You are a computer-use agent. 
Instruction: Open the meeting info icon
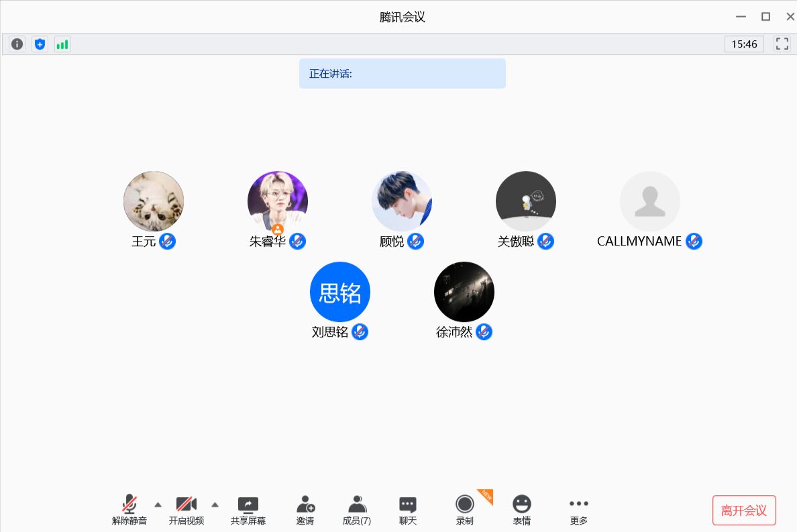pyautogui.click(x=17, y=44)
